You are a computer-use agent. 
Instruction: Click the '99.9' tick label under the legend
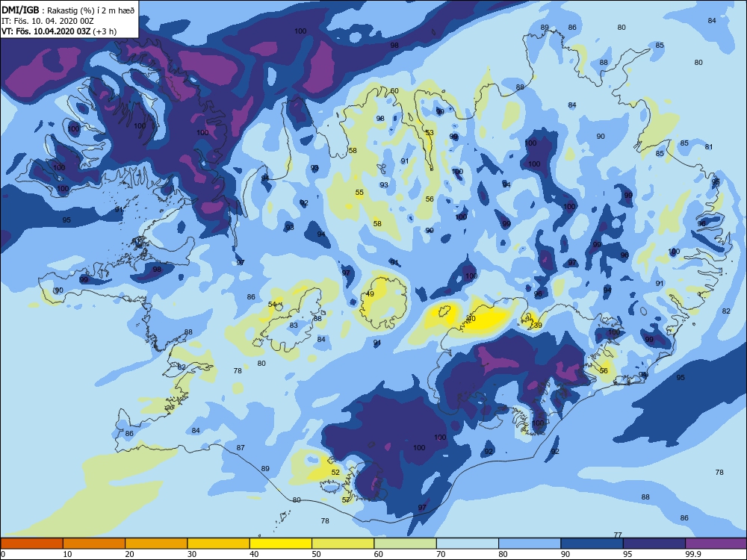click(692, 554)
